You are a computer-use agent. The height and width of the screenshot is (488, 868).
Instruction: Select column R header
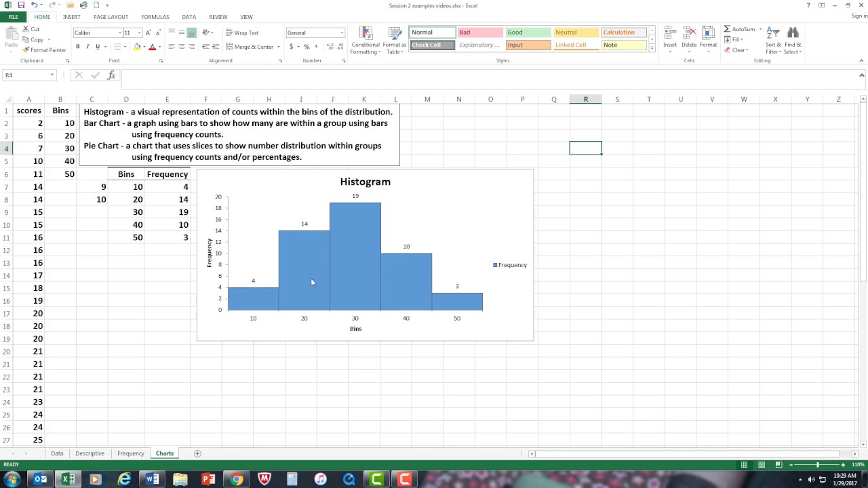tap(585, 99)
